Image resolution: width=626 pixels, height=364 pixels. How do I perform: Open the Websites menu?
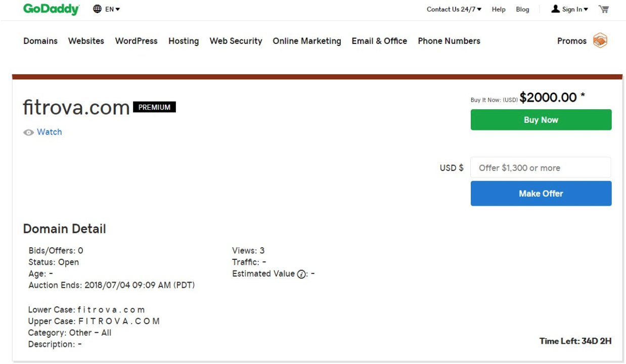86,41
